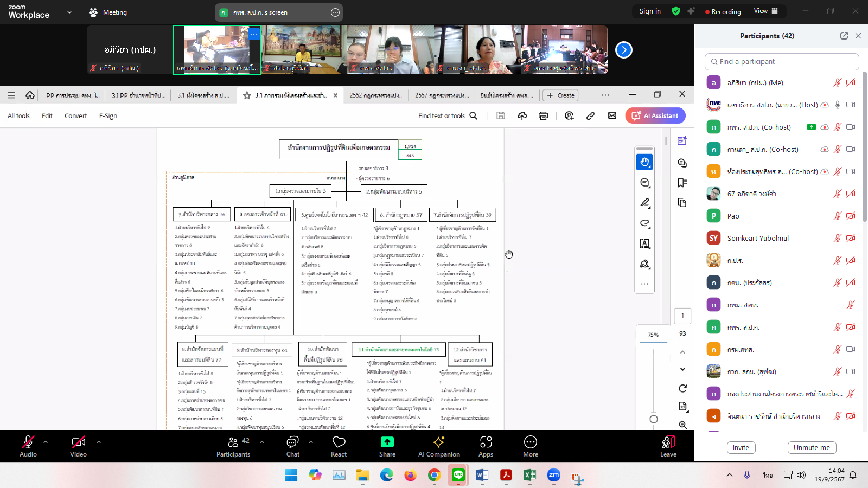Switch to the PP การประชุม tab
Image resolution: width=868 pixels, height=488 pixels.
pos(73,95)
